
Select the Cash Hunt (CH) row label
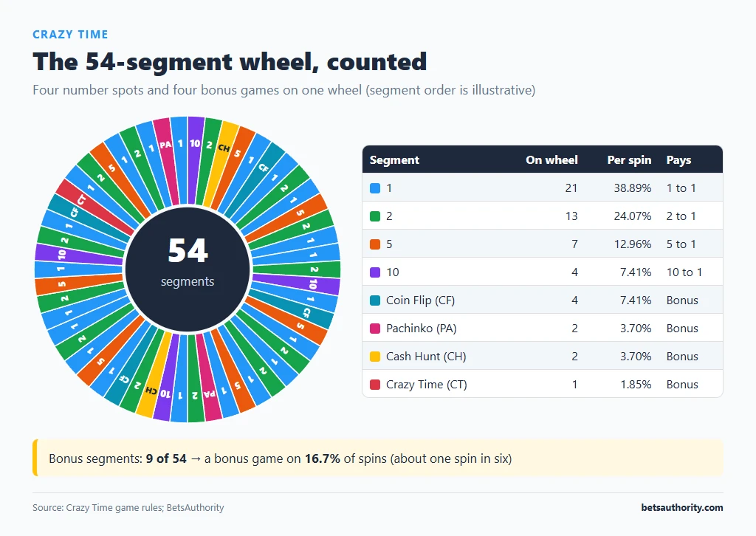[426, 356]
